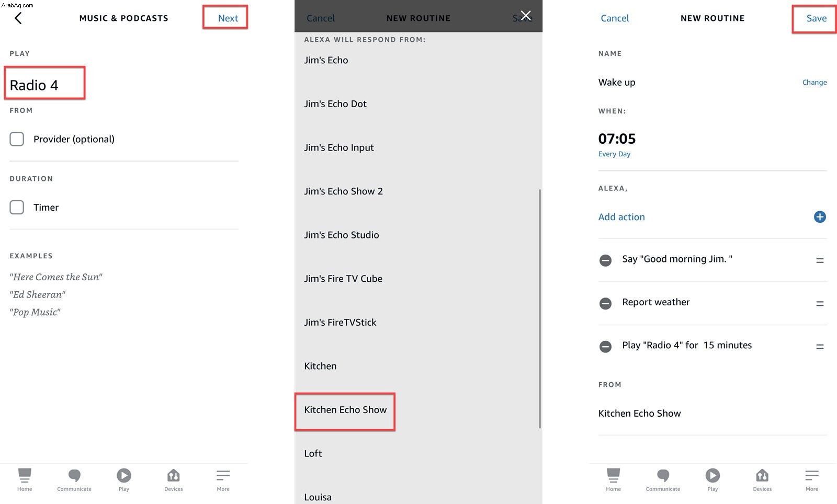Cancel the routine in middle screen

pyautogui.click(x=320, y=18)
